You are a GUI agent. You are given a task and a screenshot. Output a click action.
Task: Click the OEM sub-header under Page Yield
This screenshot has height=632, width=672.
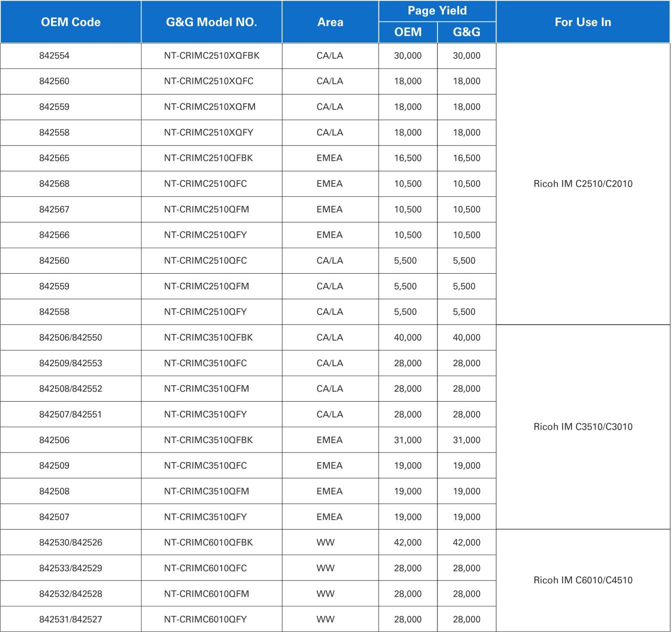[408, 32]
